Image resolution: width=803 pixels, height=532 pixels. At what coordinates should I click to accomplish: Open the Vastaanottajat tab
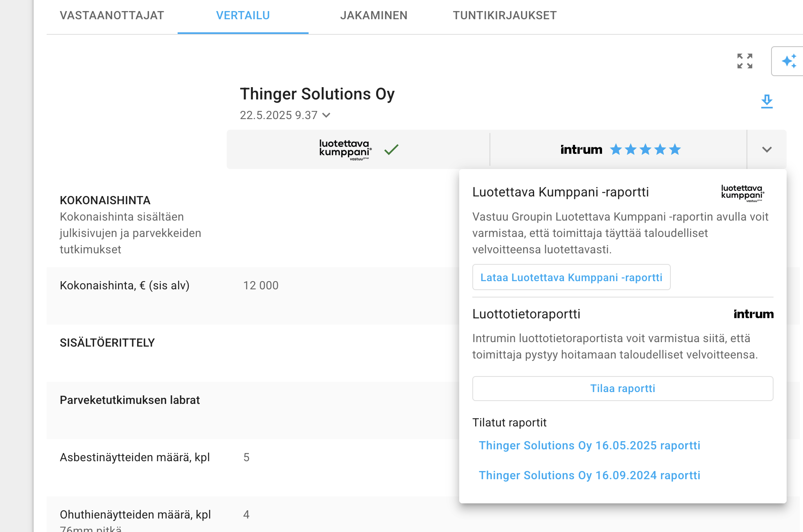(x=112, y=16)
